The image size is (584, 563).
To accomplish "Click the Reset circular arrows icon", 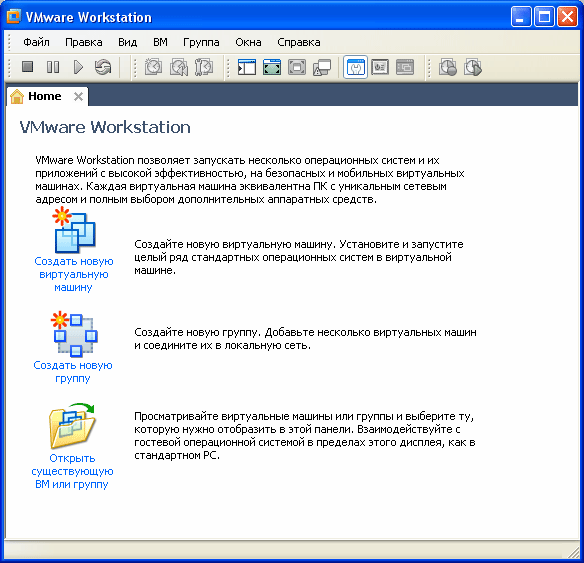I will (103, 67).
